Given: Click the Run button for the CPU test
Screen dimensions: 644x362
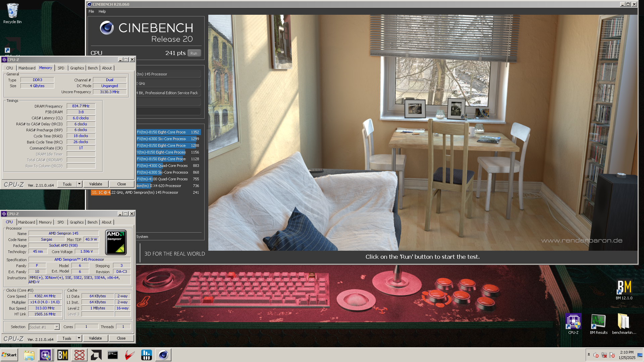Looking at the screenshot, I should click(194, 53).
